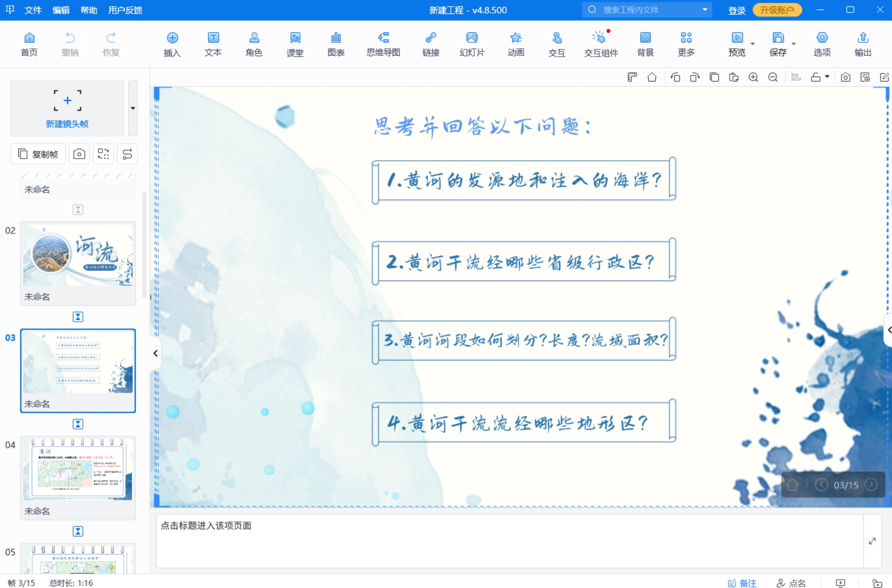The height and width of the screenshot is (588, 892).
Task: Click the align icon in canvas toolbar
Action: pyautogui.click(x=796, y=77)
